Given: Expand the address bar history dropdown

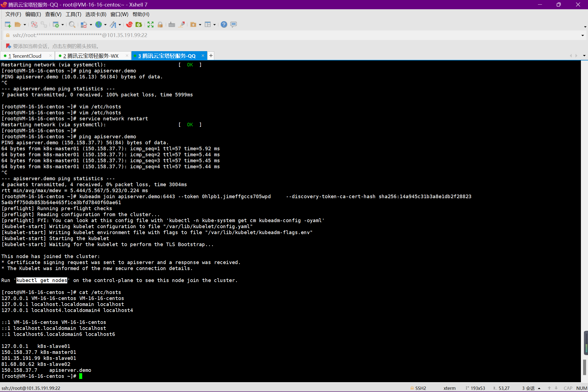Looking at the screenshot, I should pos(582,35).
